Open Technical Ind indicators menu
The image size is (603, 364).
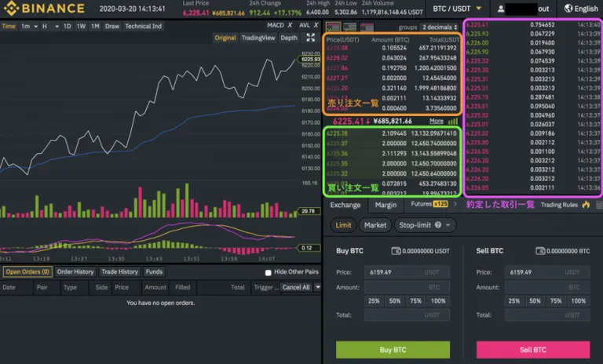click(143, 26)
